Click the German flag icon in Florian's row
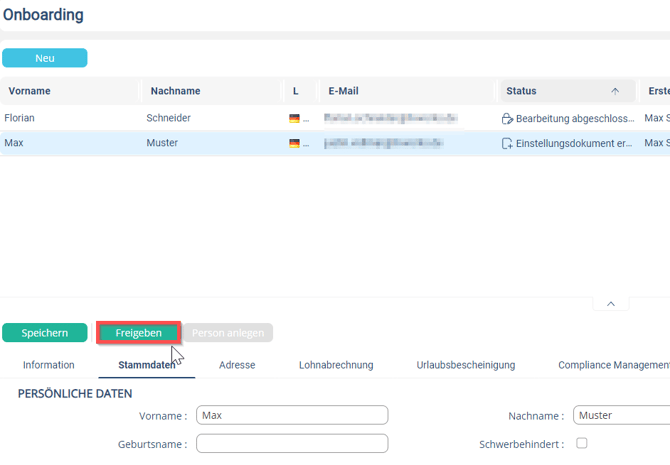Screen dimensions: 670x465 click(294, 119)
